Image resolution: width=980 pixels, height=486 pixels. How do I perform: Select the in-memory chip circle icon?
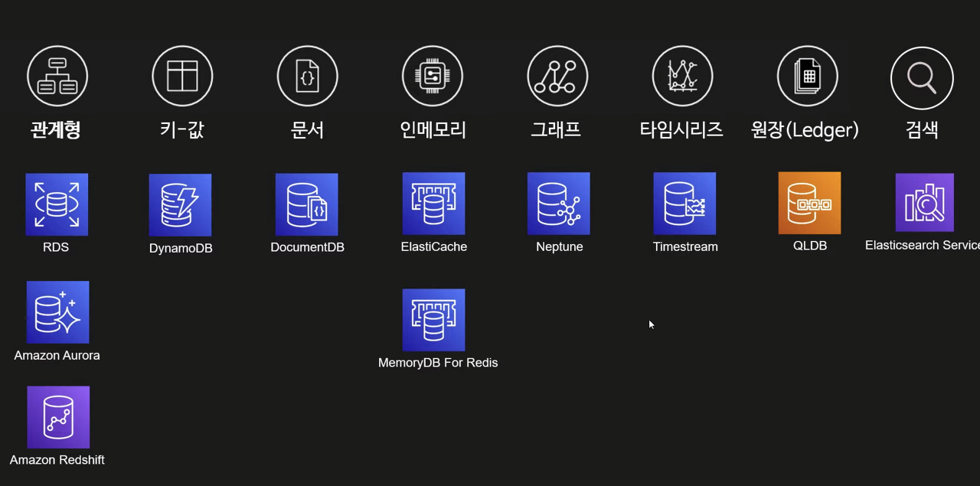[433, 77]
